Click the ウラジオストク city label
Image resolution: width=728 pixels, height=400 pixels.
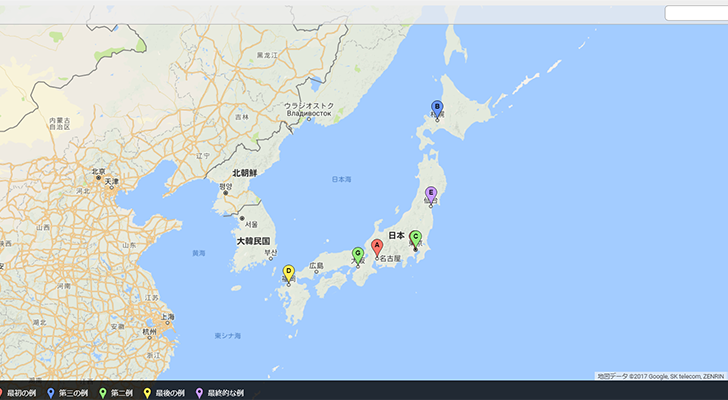click(x=306, y=105)
